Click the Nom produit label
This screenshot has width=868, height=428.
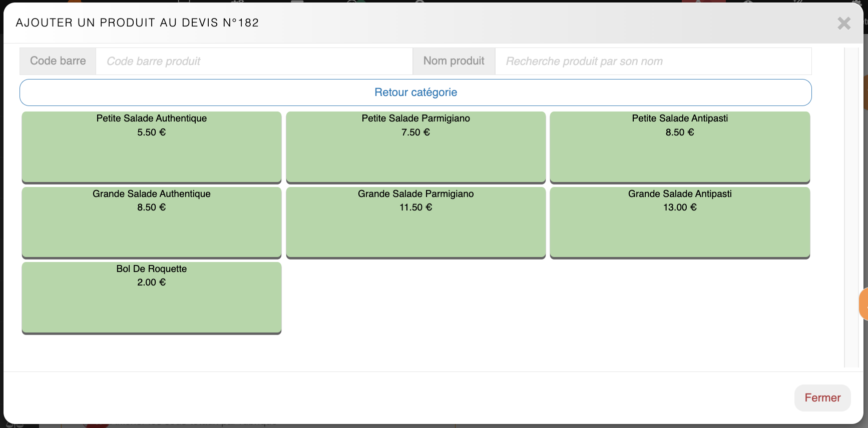click(x=454, y=61)
